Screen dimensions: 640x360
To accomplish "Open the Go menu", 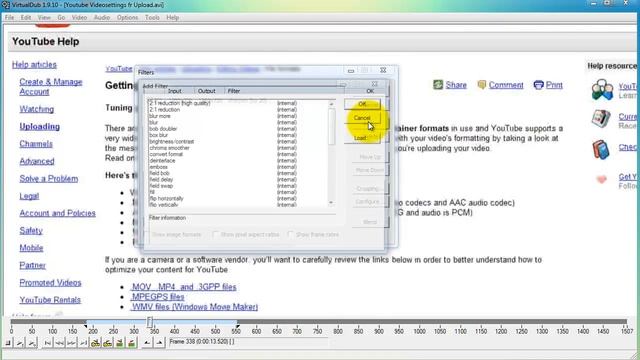I will click(x=61, y=18).
